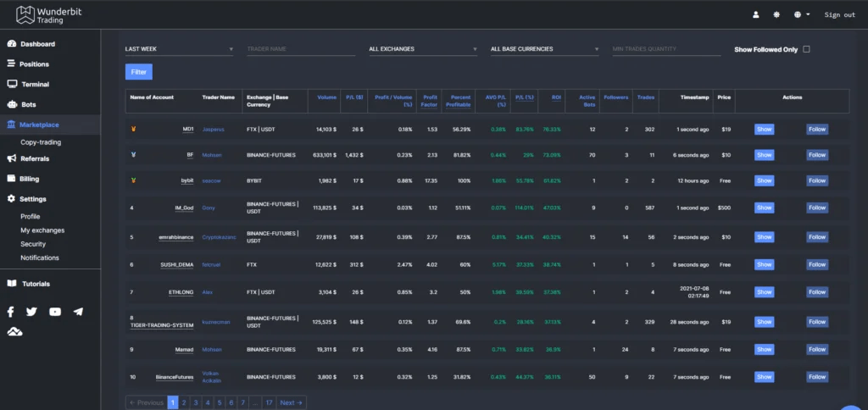Viewport: 868px width, 410px height.
Task: Go to page 5 in pagination
Action: pos(220,402)
